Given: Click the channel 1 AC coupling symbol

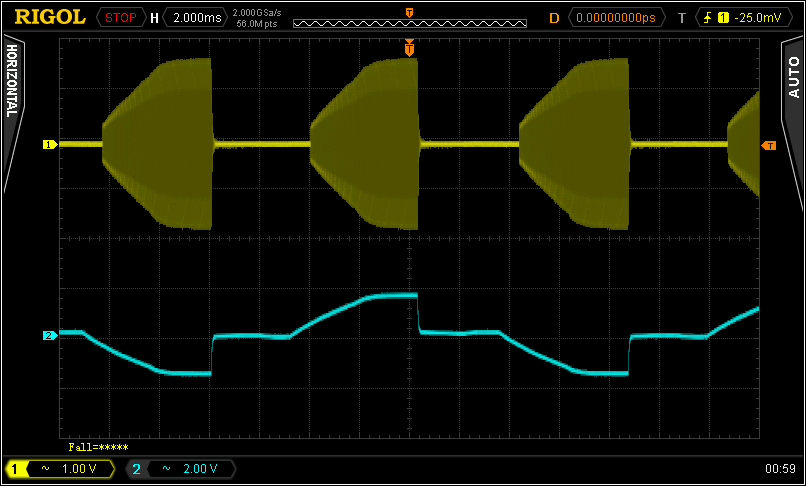Looking at the screenshot, I should [45, 469].
